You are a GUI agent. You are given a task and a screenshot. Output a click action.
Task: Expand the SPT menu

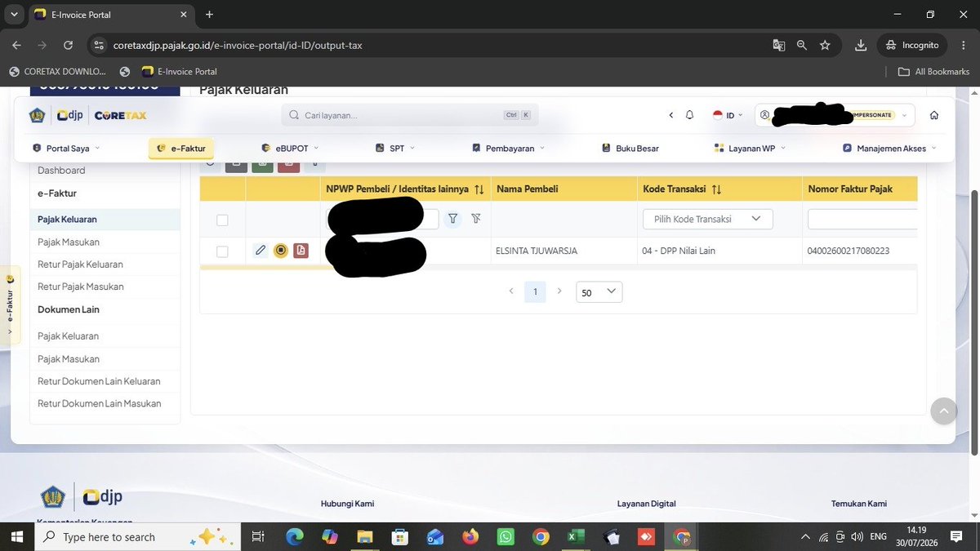(x=396, y=149)
